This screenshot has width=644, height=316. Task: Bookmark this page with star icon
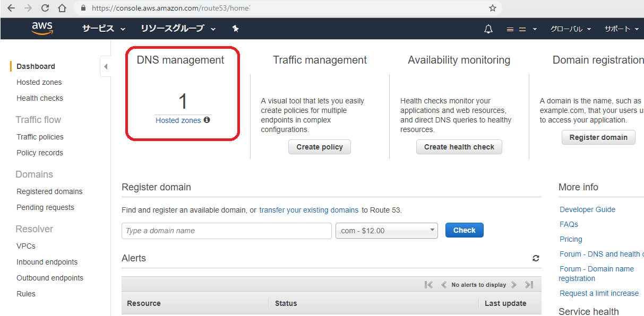[492, 8]
